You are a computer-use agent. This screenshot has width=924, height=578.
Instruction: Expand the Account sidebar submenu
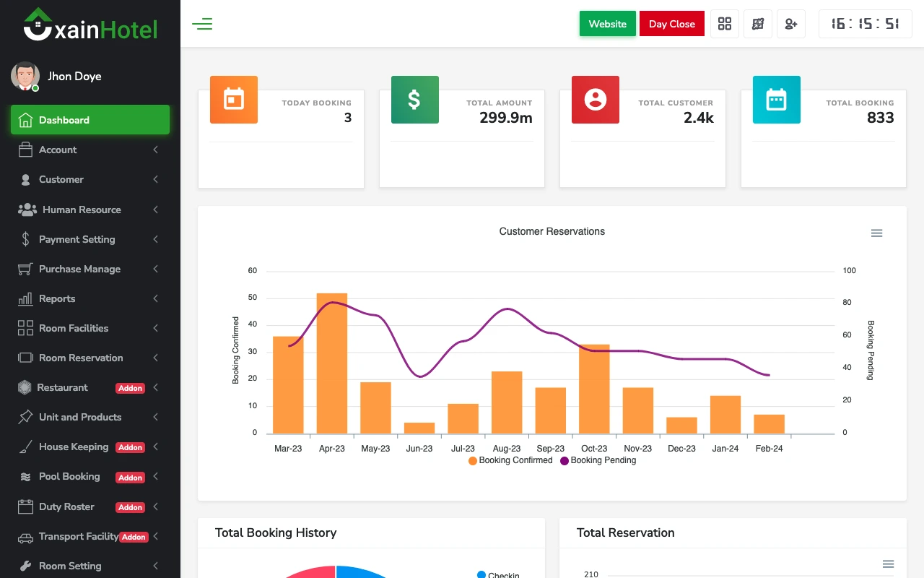[90, 150]
